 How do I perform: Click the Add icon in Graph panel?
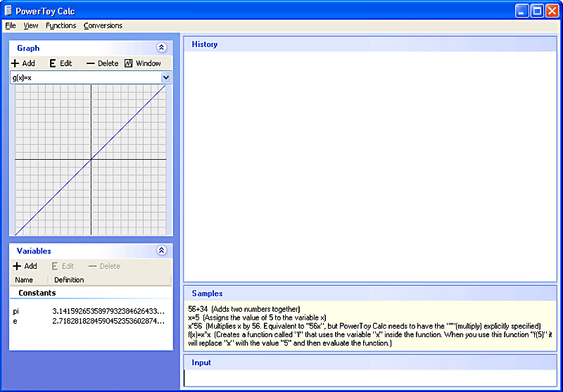coord(15,63)
